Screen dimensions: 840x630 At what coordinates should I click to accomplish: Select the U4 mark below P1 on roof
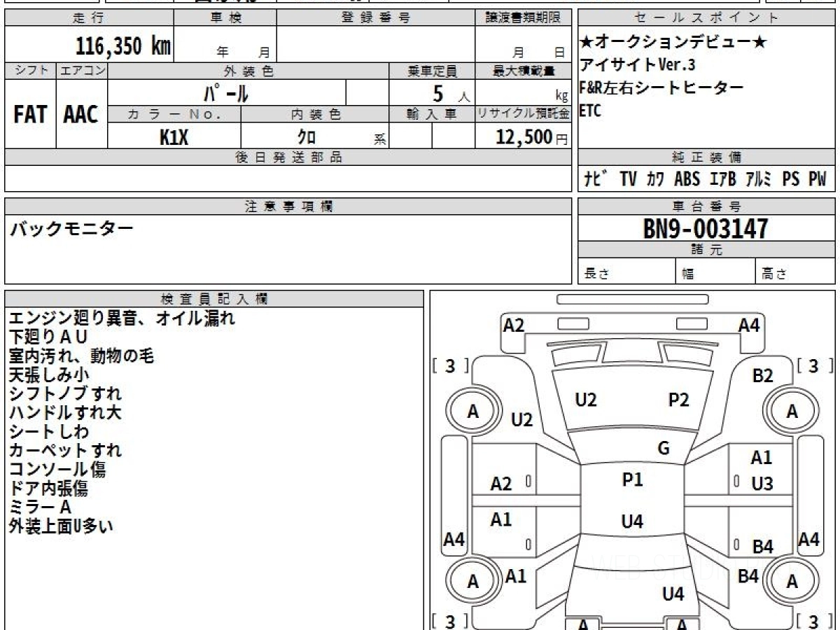coord(632,521)
